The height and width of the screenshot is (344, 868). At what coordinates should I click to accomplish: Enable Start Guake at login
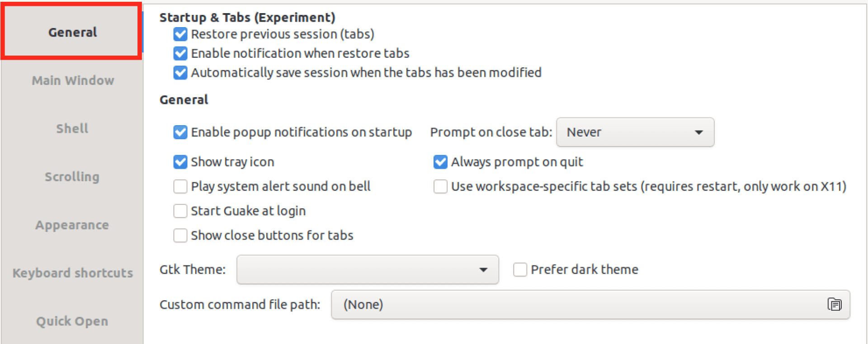180,211
